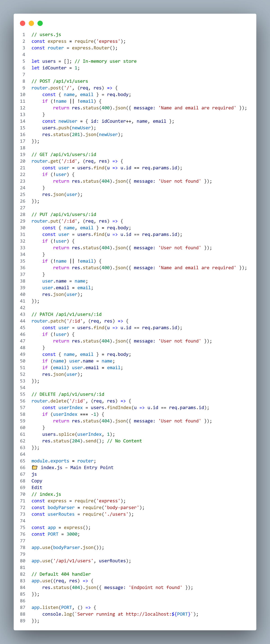Click the router.delete('/:id') line
The height and width of the screenshot is (644, 270).
click(81, 401)
